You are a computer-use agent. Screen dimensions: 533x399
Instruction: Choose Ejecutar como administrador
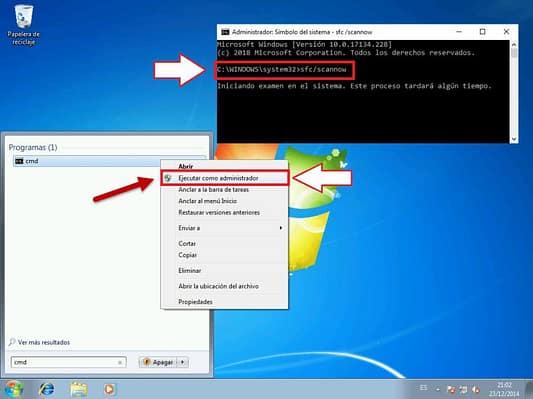(224, 178)
